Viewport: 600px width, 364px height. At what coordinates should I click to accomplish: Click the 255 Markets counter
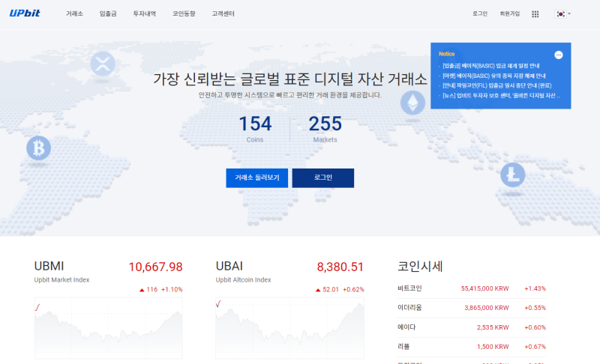point(325,129)
